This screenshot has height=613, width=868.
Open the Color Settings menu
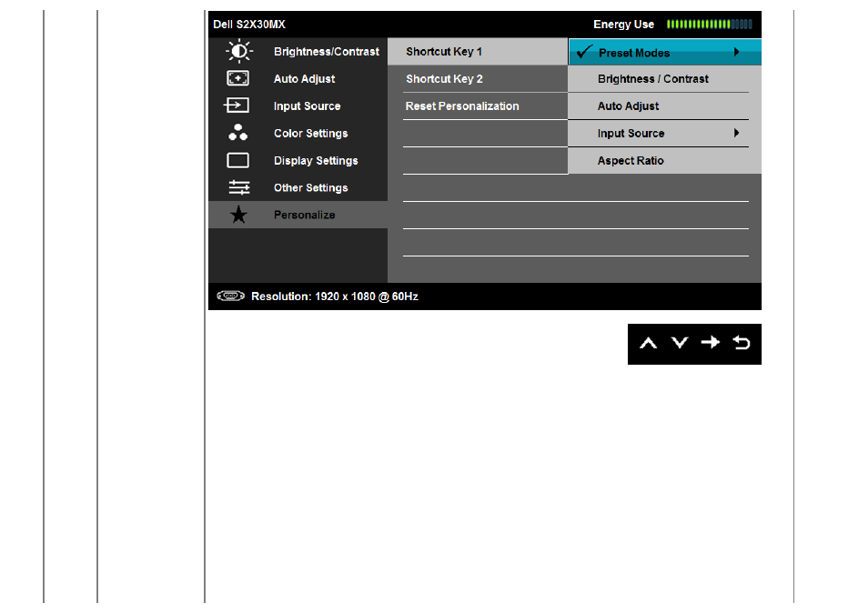[298, 133]
